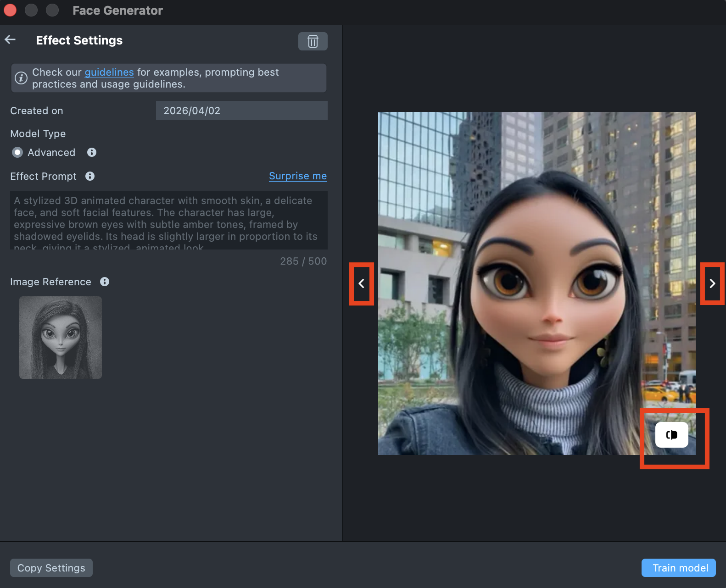Viewport: 726px width, 588px height.
Task: Click the Created on date field
Action: 241,111
